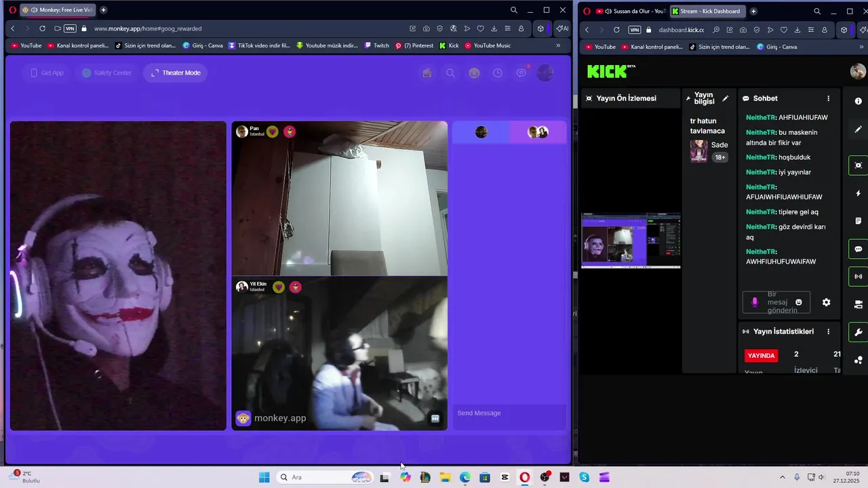Image resolution: width=868 pixels, height=488 pixels.
Task: Expand bookmarks overflow chevron in Monkey window
Action: click(x=558, y=45)
